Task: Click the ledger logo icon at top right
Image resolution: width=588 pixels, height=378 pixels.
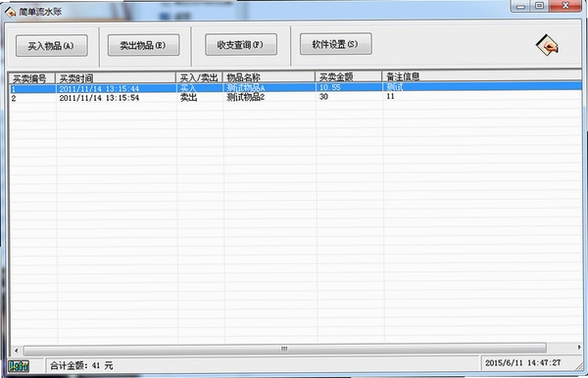Action: (547, 45)
